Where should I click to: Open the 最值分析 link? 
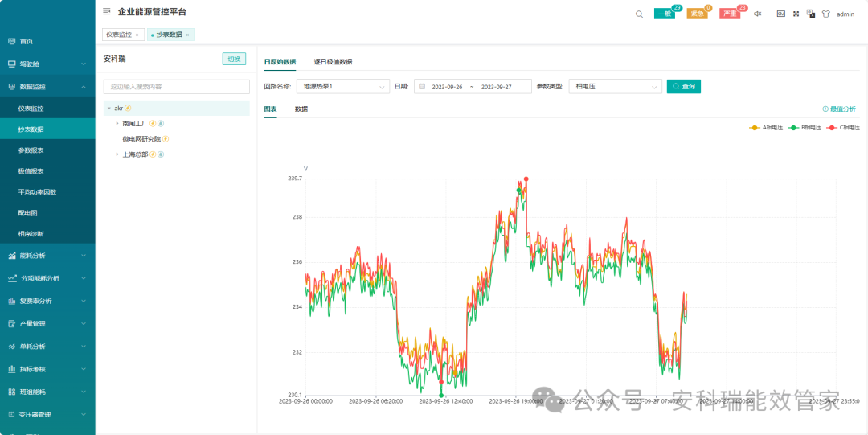[x=838, y=109]
